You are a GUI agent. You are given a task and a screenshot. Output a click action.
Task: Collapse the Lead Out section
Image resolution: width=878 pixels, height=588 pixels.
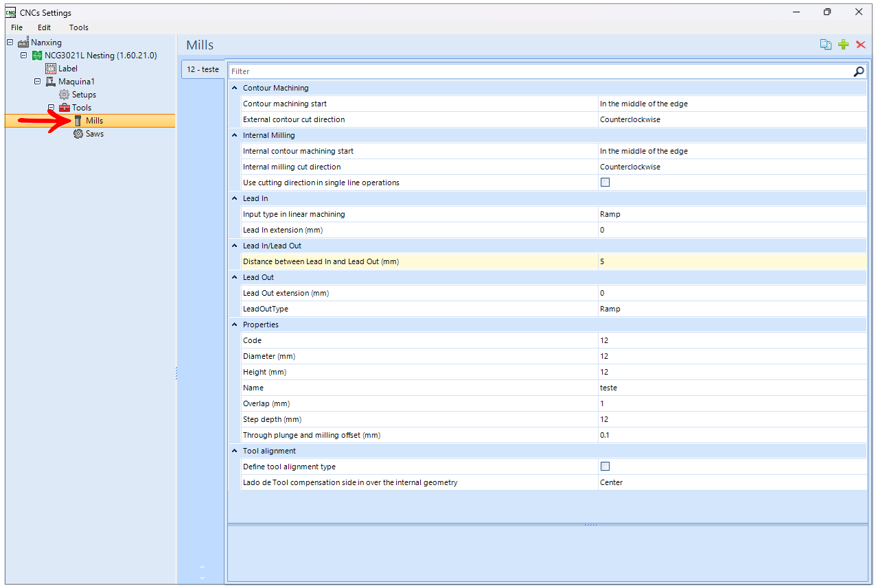tap(235, 277)
